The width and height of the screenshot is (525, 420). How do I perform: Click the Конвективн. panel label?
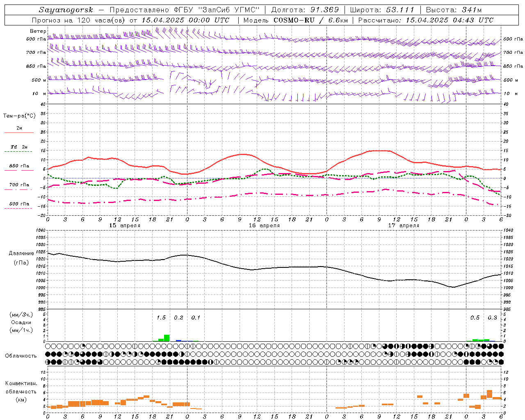[21, 383]
